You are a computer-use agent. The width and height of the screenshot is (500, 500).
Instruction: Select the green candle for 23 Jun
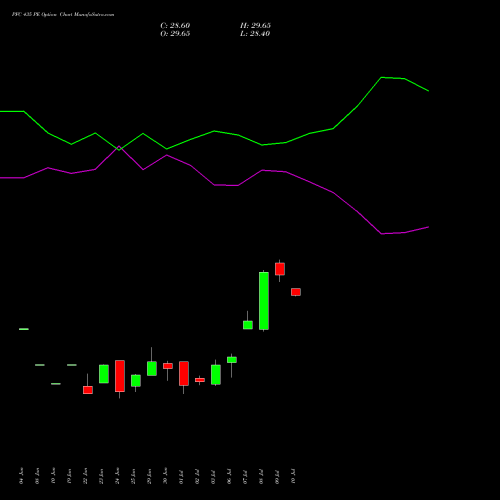click(104, 374)
